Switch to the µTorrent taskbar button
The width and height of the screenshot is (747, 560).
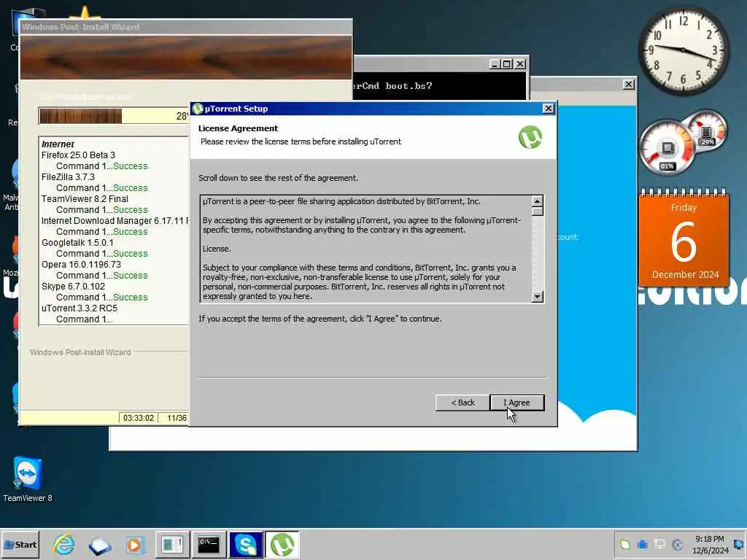(282, 545)
